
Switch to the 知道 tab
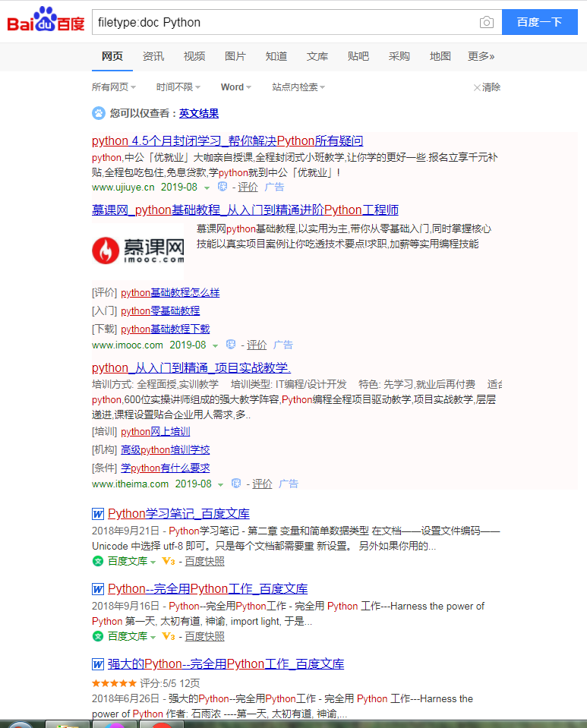click(276, 57)
